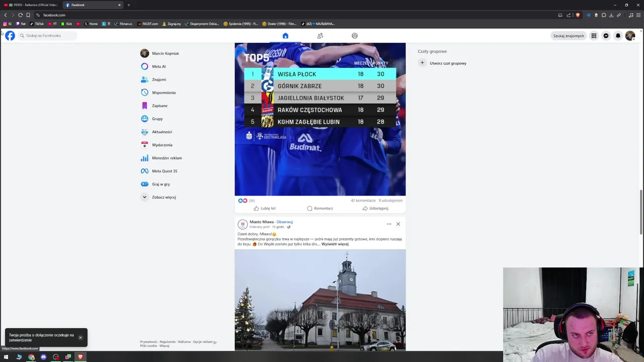Open Menedżer reklam in the sidebar

tap(161, 158)
